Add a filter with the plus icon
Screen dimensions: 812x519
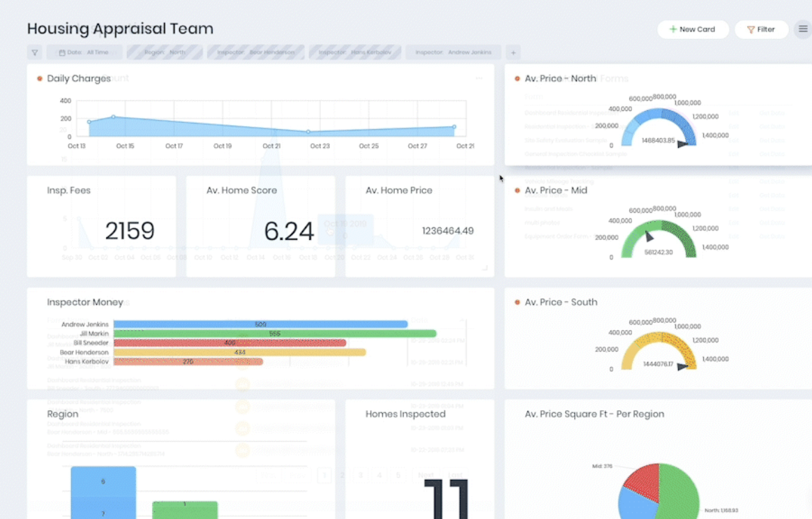pos(513,52)
